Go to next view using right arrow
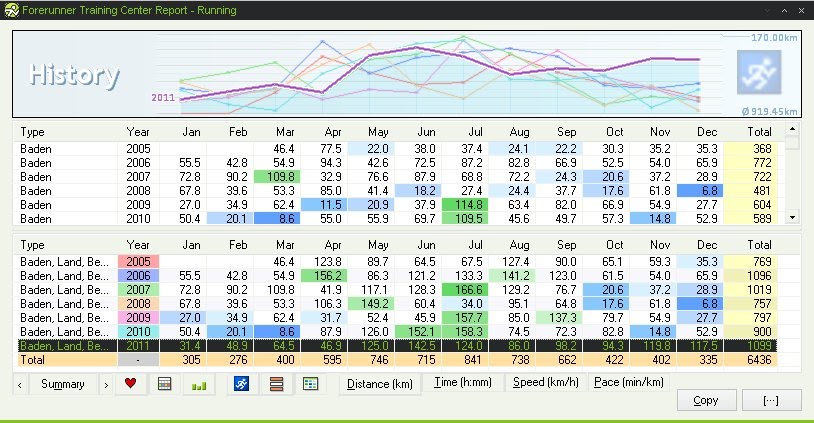This screenshot has height=423, width=814. pos(104,384)
